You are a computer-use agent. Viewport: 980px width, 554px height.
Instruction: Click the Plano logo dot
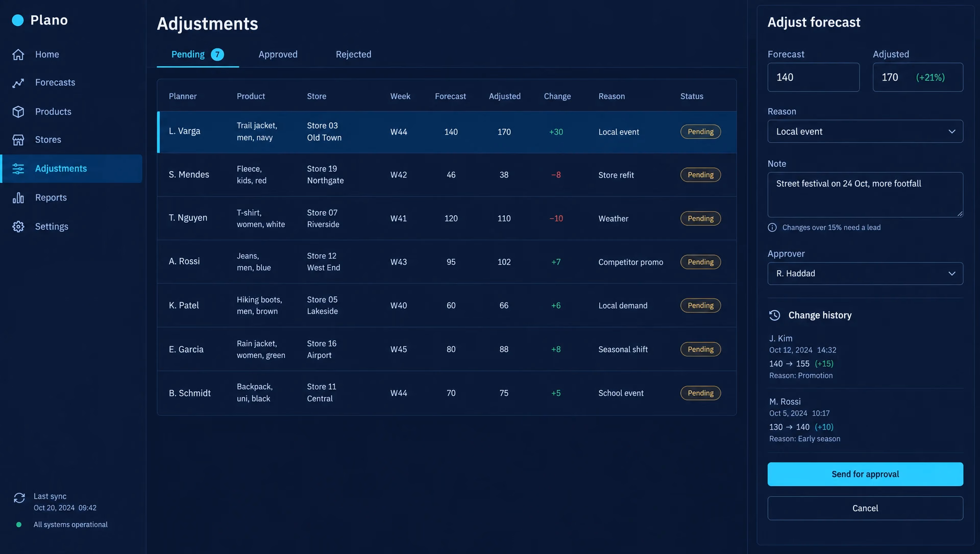pyautogui.click(x=18, y=20)
